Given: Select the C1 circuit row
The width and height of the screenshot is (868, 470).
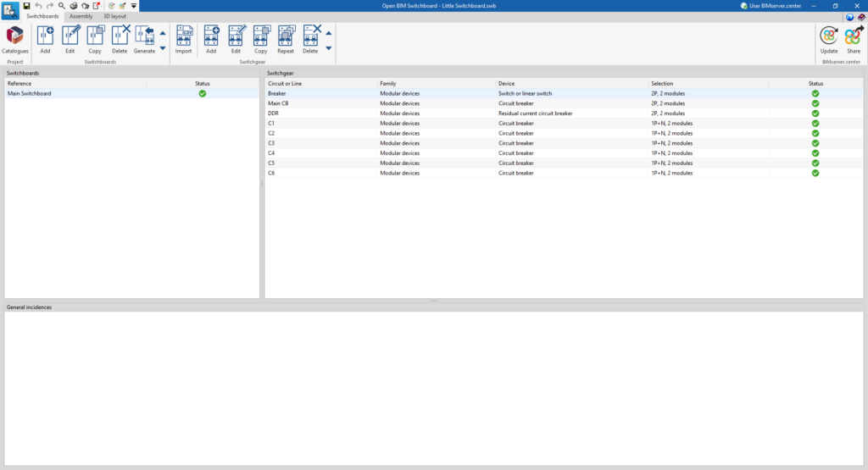Looking at the screenshot, I should 564,124.
